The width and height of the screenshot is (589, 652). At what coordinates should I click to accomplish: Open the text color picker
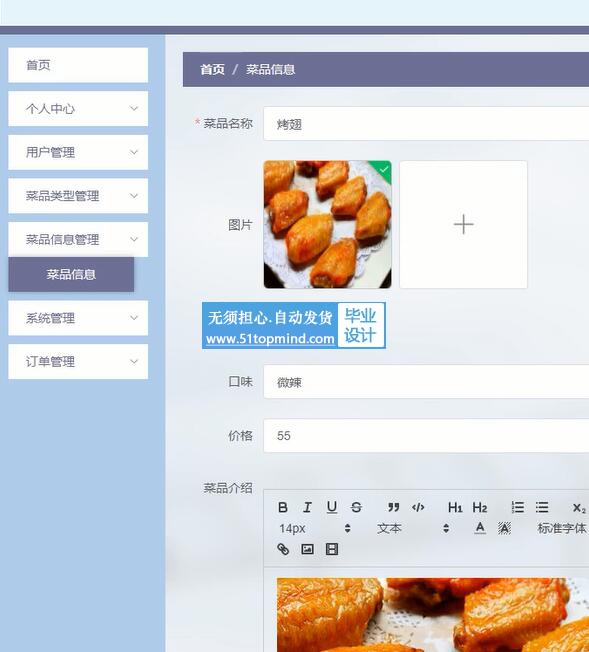(x=480, y=528)
